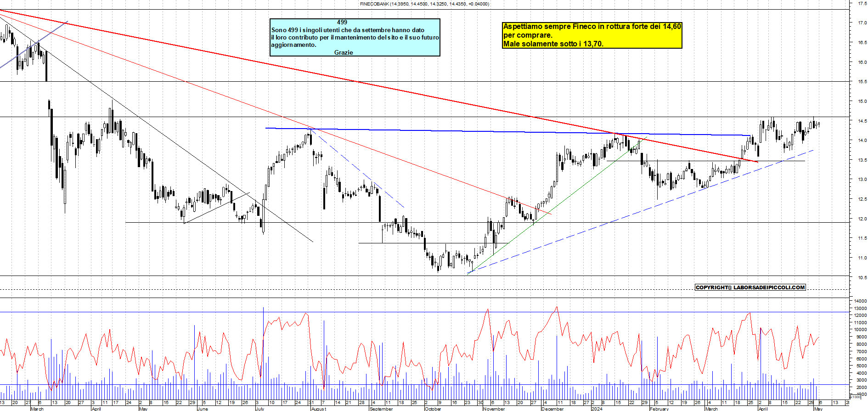The image size is (868, 411).
Task: Click the 2024 year label on the time axis
Action: [597, 409]
